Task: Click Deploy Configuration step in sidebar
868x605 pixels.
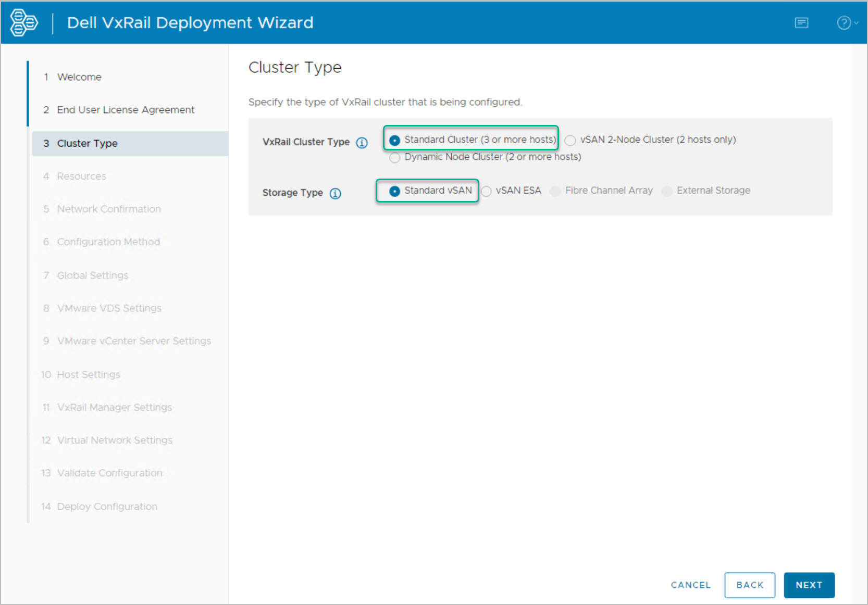Action: pos(107,507)
